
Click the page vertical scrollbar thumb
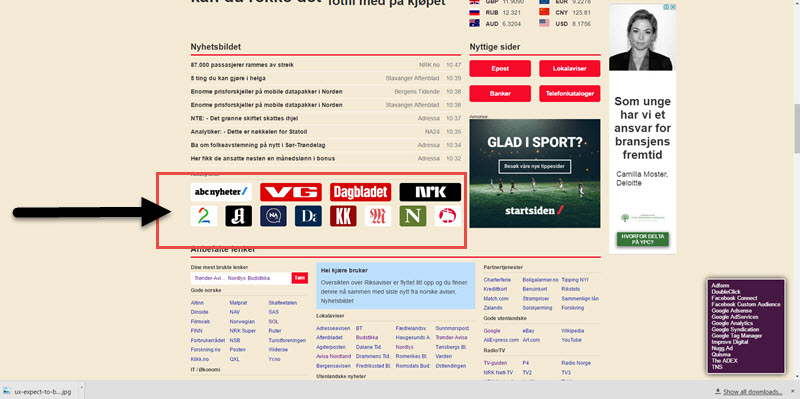[796, 129]
